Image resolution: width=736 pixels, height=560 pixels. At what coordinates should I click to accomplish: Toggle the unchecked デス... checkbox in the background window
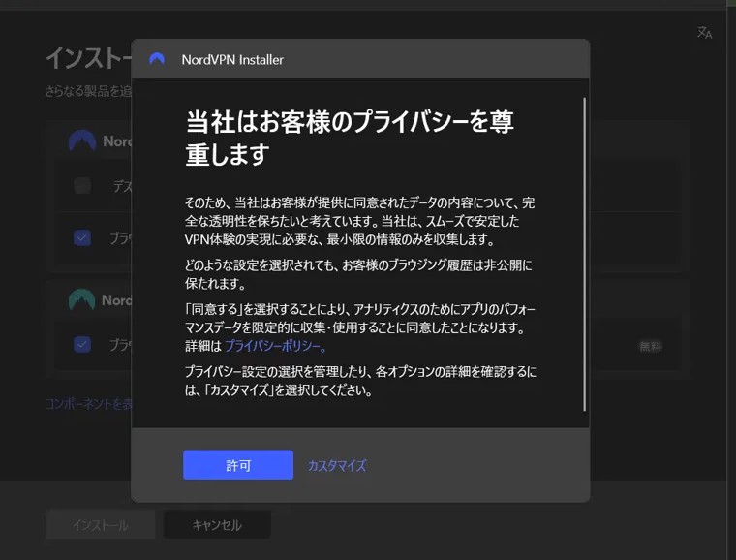[x=82, y=185]
